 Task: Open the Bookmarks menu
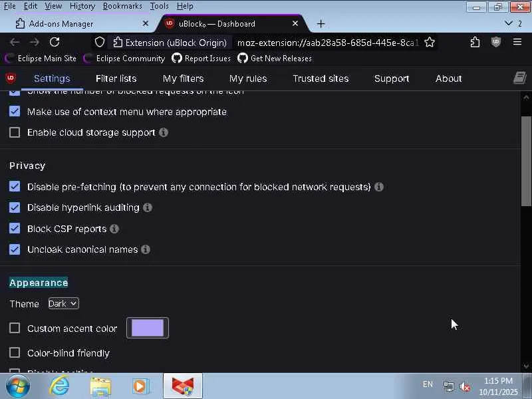click(122, 6)
